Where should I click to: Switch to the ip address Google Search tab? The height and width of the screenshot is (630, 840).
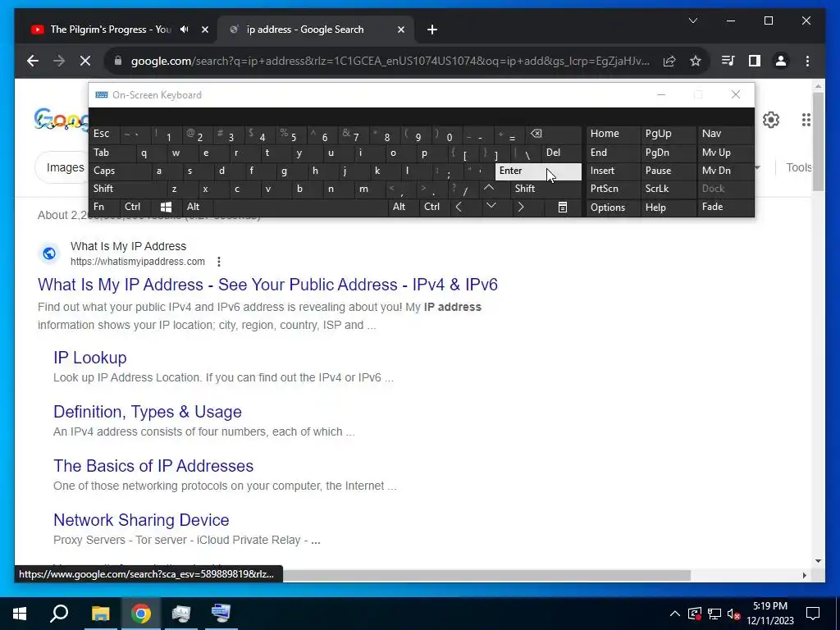[316, 30]
